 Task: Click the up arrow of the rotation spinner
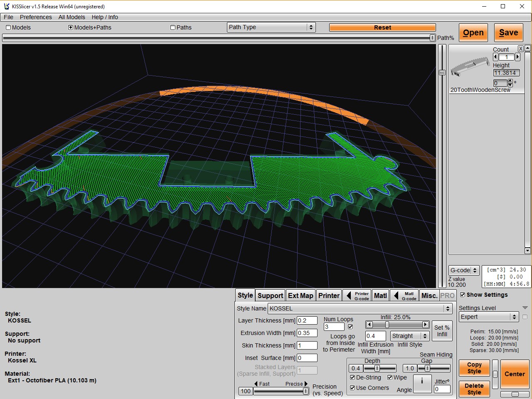(x=510, y=81)
